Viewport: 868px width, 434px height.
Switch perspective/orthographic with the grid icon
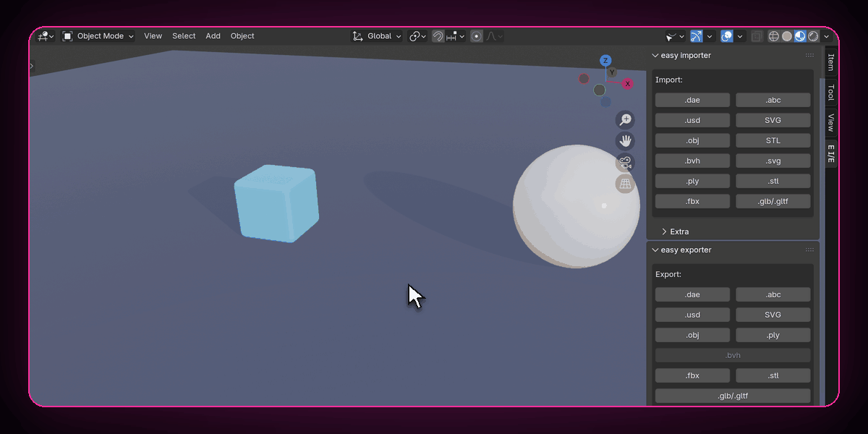click(625, 184)
